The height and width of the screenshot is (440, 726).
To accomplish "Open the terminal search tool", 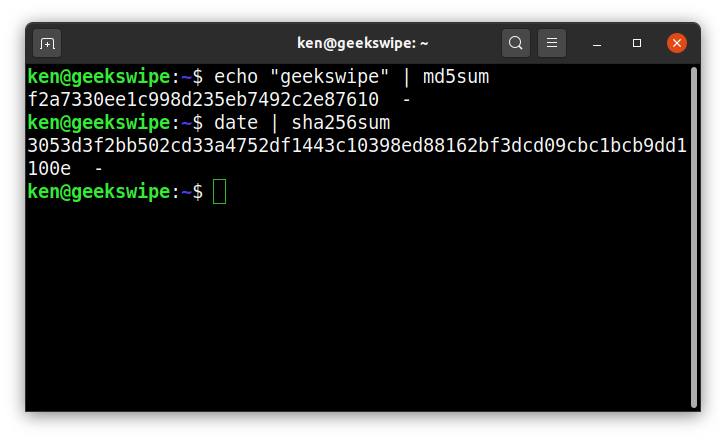I will click(x=516, y=43).
